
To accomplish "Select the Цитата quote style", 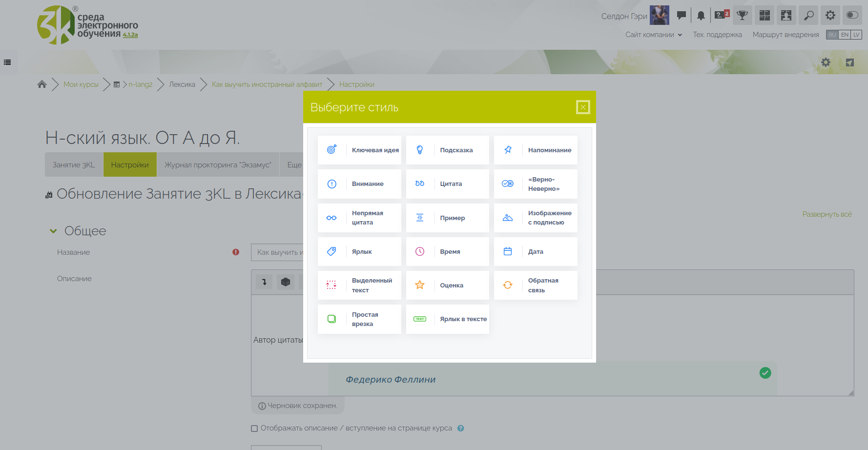I will click(447, 184).
